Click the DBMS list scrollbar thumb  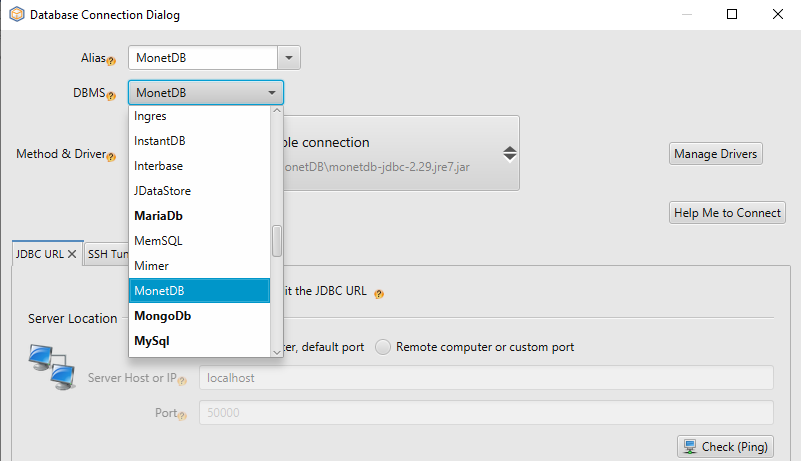(x=277, y=241)
